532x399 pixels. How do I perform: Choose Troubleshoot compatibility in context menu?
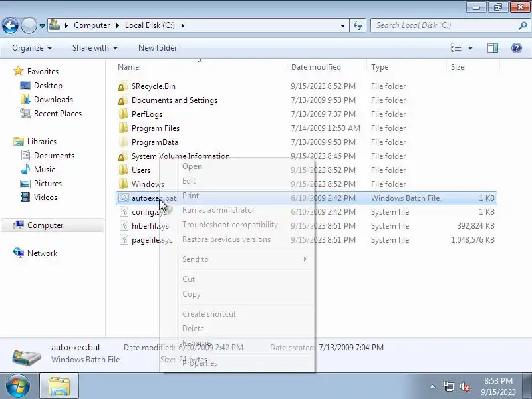coord(237,225)
